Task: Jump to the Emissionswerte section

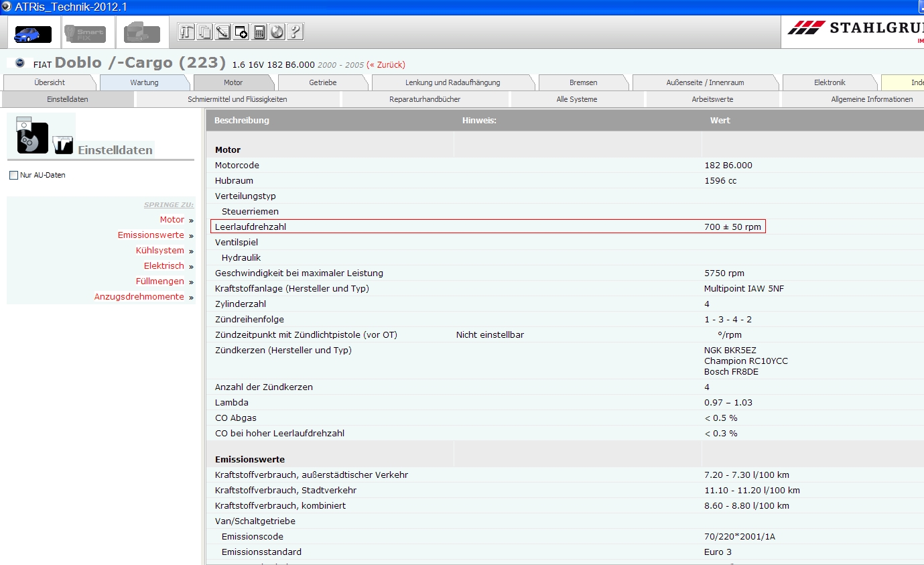Action: 151,235
